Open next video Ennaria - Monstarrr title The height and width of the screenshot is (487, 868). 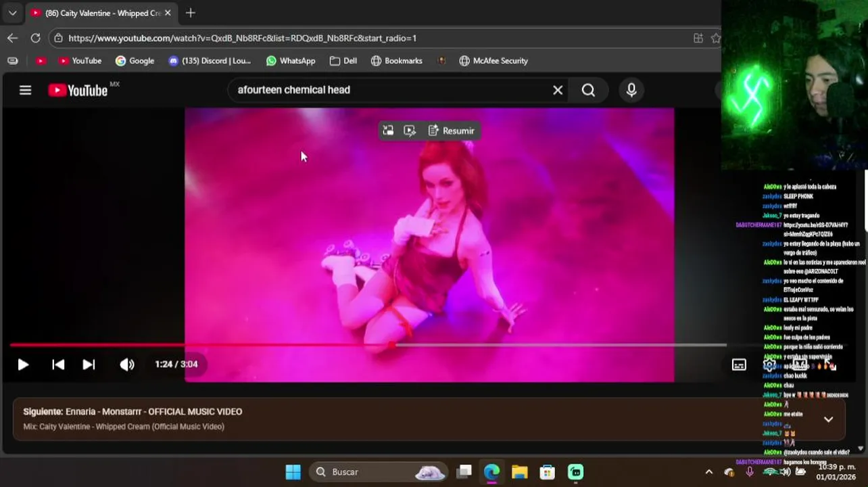[x=154, y=411]
